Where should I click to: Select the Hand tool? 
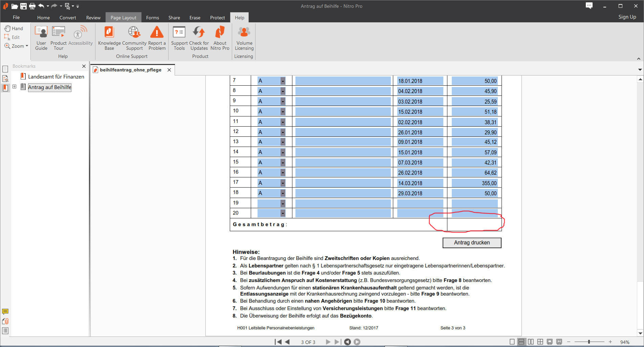pos(14,28)
